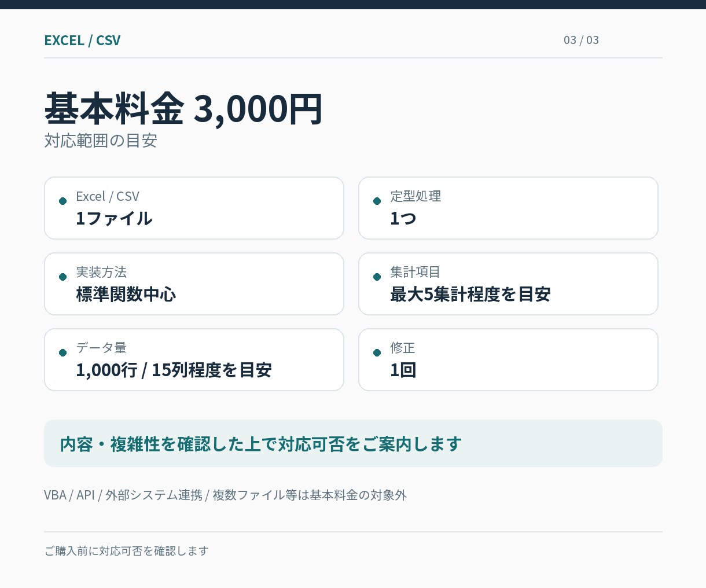Viewport: 706px width, 588px height.
Task: Click the value 1ファイル
Action: point(114,219)
